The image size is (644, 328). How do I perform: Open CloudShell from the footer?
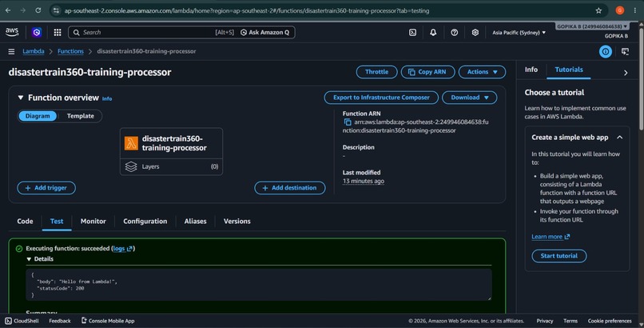(22, 321)
